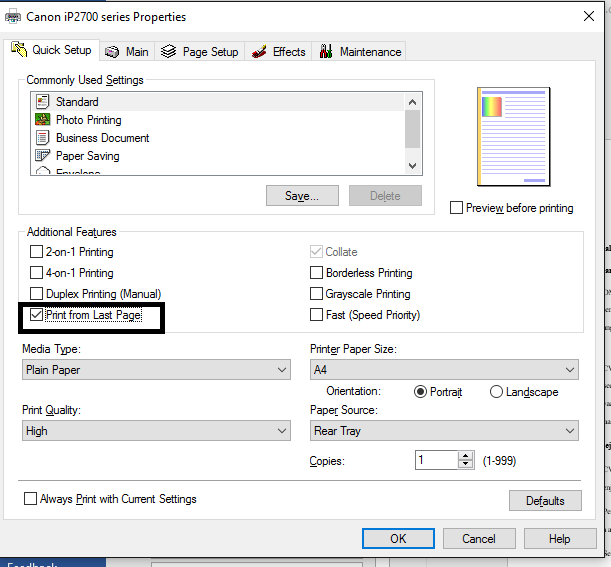
Task: Click the Cancel button
Action: (x=479, y=539)
